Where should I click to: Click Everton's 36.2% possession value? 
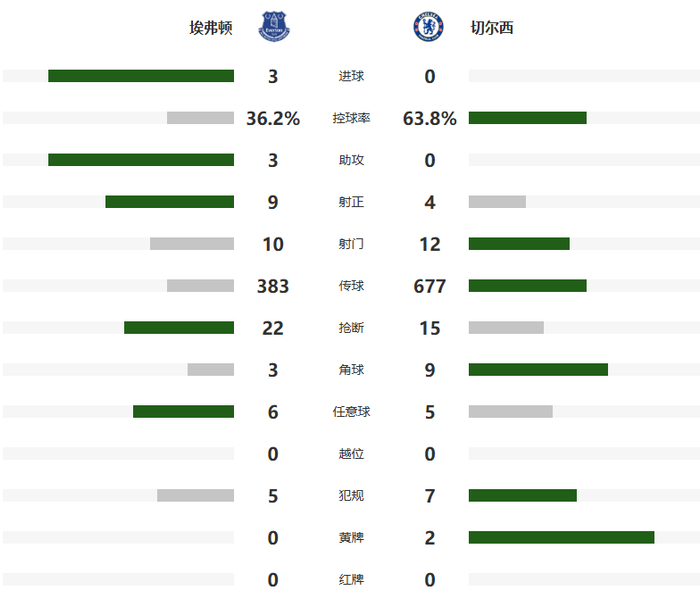click(273, 118)
